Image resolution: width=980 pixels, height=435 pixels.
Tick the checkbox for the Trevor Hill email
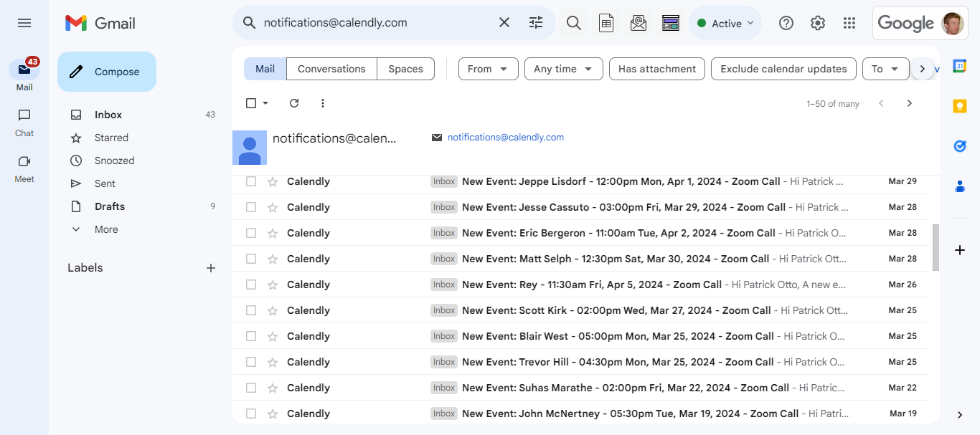coord(251,362)
